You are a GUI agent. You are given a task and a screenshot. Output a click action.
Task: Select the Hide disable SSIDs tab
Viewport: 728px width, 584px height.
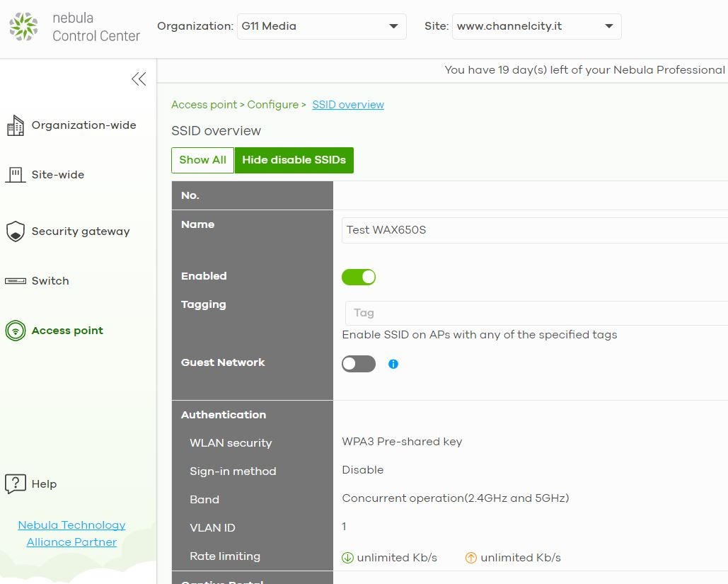294,160
